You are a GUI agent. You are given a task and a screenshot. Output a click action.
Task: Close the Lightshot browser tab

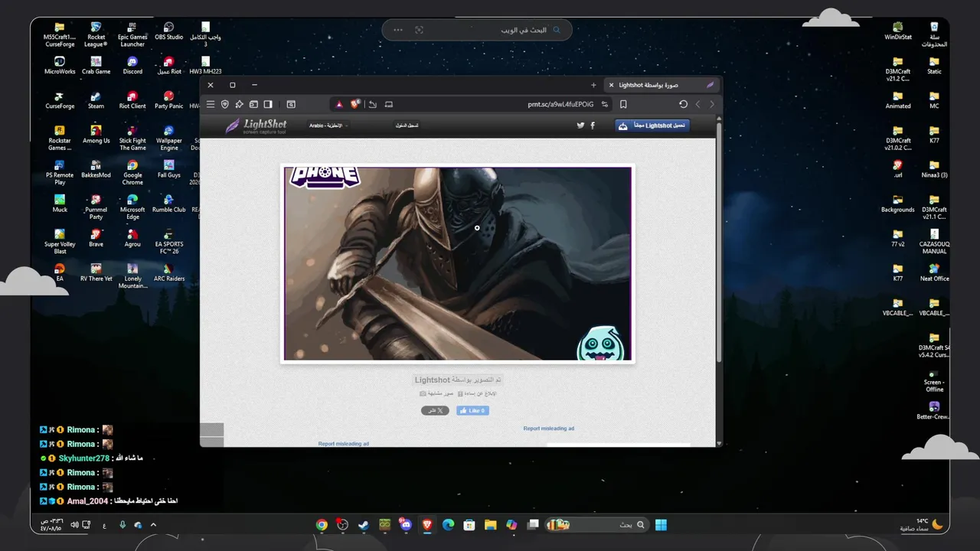tap(611, 85)
